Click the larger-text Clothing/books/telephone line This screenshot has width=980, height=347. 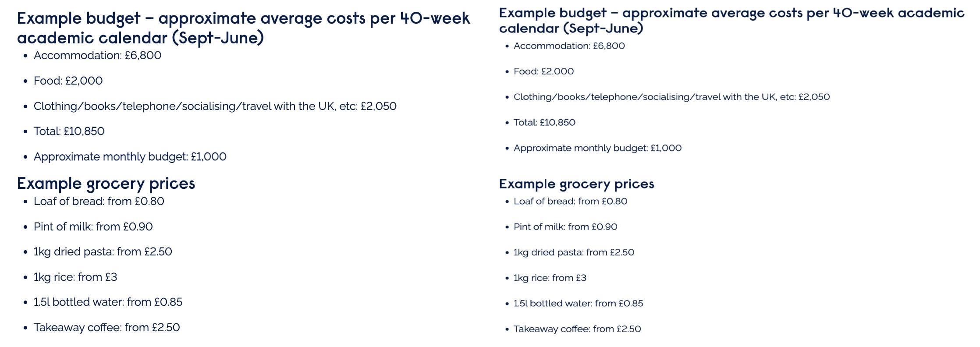(215, 106)
